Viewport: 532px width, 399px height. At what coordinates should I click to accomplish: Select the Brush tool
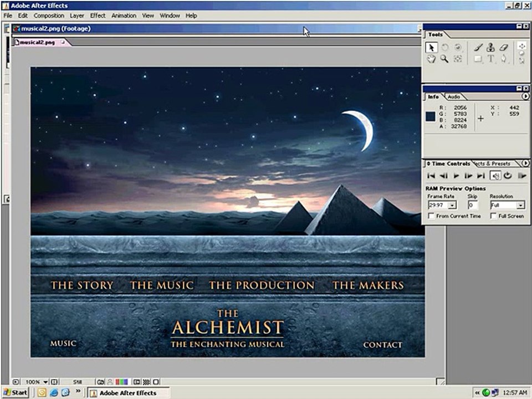[x=478, y=48]
